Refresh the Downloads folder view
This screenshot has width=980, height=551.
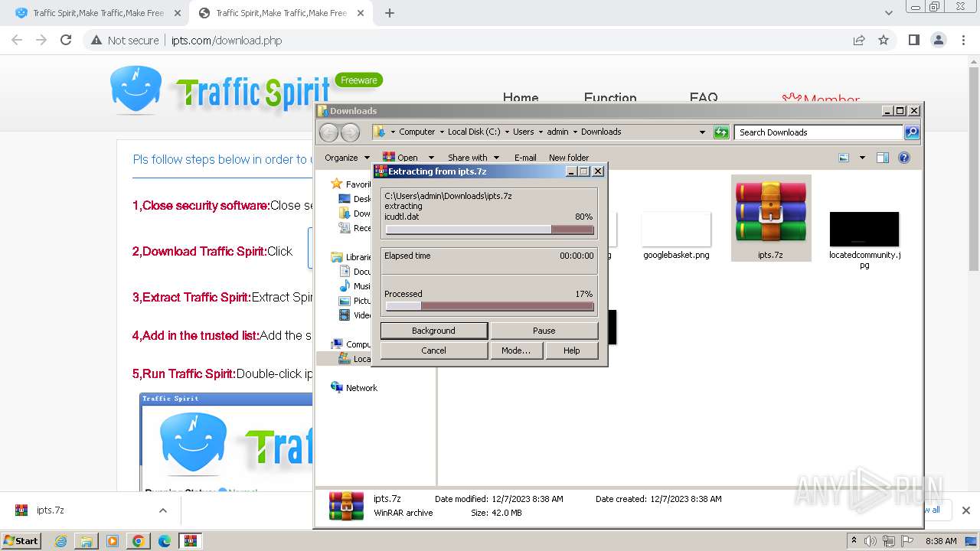coord(721,132)
